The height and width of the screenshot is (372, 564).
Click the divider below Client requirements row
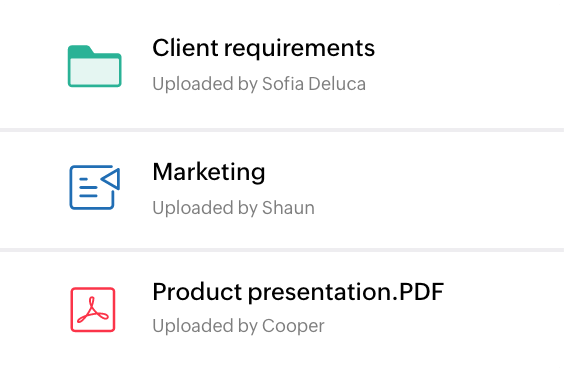point(282,130)
